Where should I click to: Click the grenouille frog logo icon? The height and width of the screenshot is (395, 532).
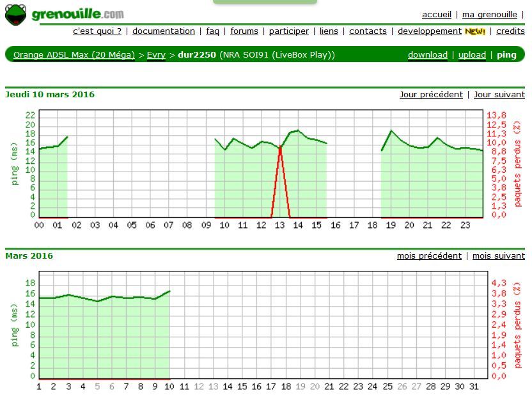15,14
